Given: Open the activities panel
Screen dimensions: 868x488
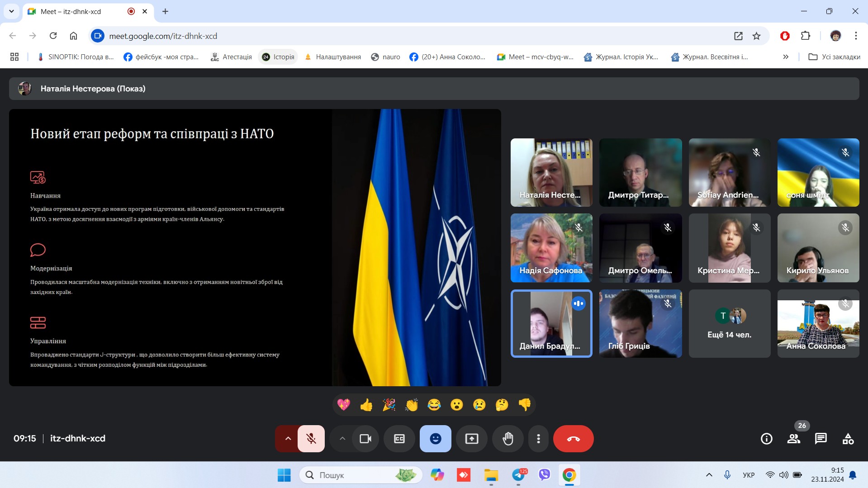Looking at the screenshot, I should tap(848, 438).
